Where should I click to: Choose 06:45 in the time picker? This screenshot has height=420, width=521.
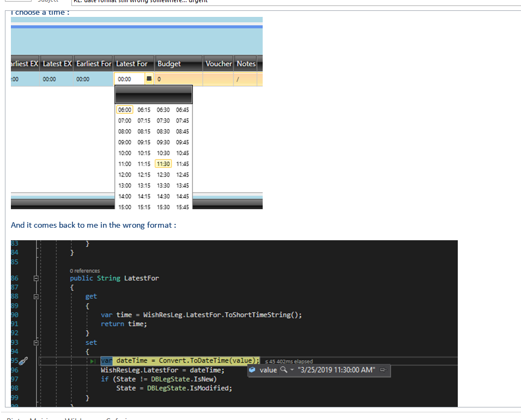pyautogui.click(x=183, y=109)
